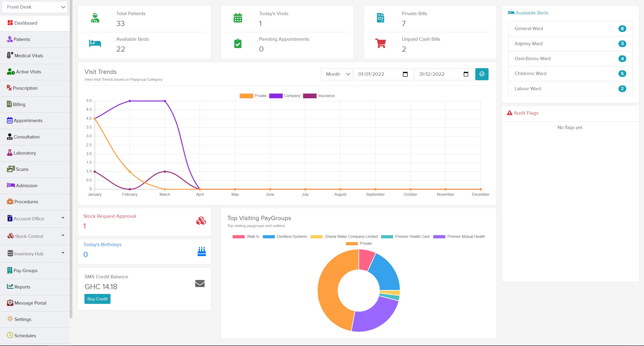The height and width of the screenshot is (346, 644).
Task: Click the Unpaid Cash Bills cart icon
Action: click(x=380, y=43)
